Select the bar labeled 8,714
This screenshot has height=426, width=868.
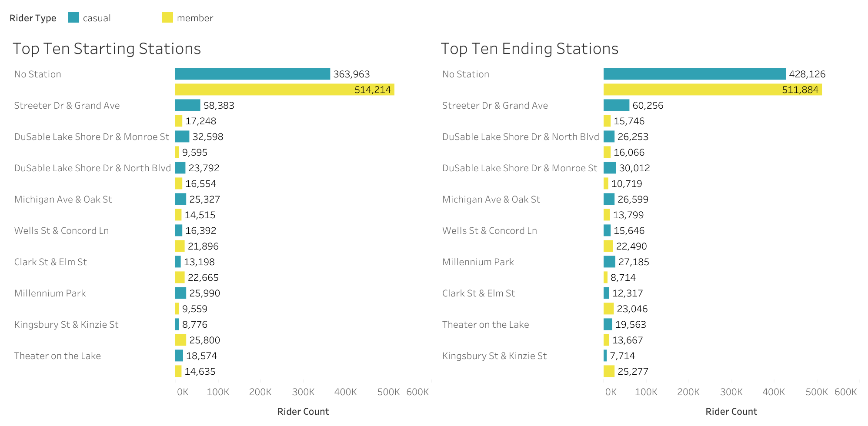click(x=605, y=277)
